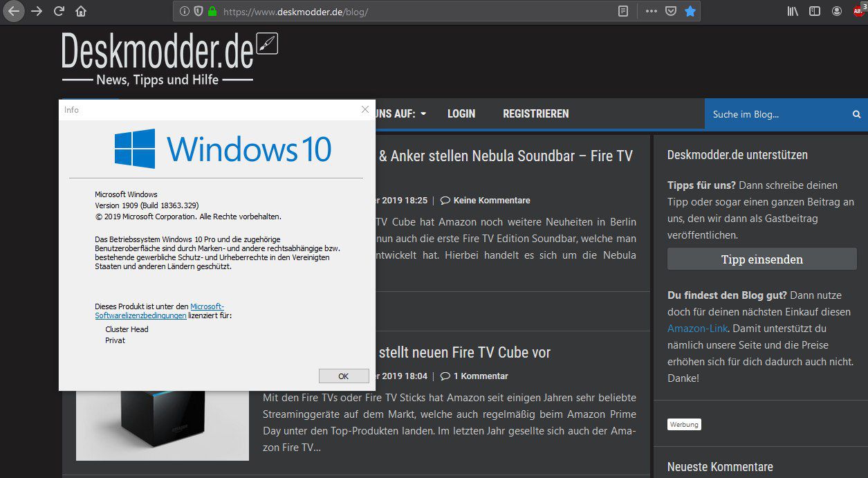
Task: Expand the 'UNS AUF:' dropdown arrow
Action: pyautogui.click(x=423, y=114)
